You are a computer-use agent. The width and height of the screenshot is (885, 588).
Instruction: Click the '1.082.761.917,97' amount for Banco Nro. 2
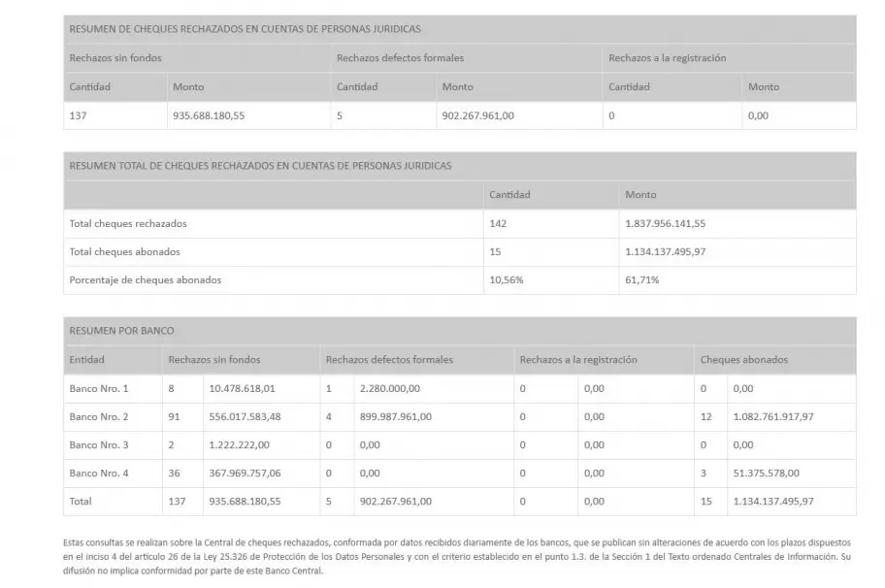(773, 416)
